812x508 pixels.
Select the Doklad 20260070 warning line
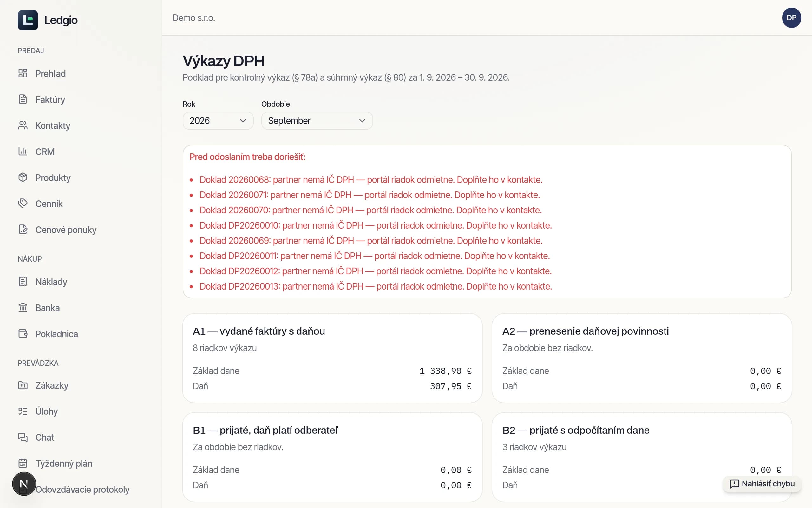[370, 210]
